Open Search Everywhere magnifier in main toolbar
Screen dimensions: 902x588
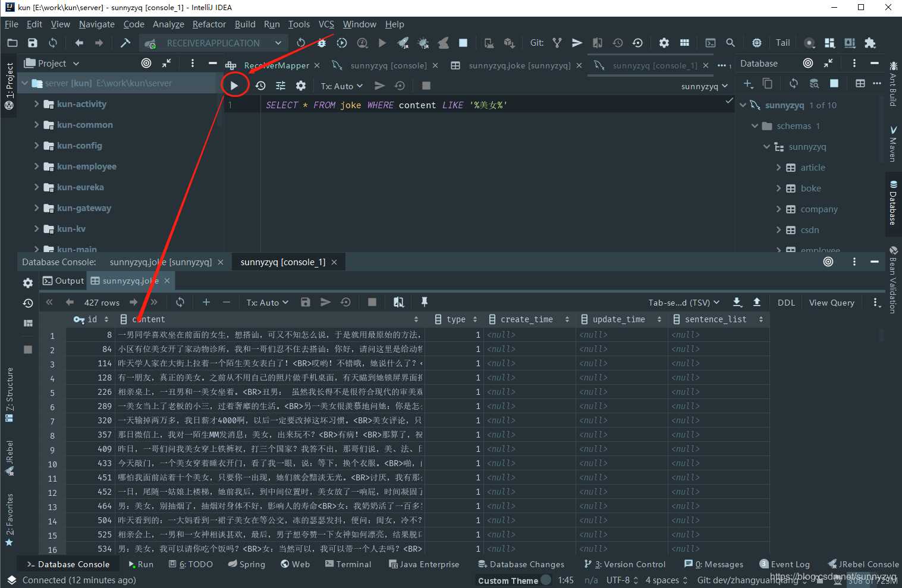[x=730, y=43]
